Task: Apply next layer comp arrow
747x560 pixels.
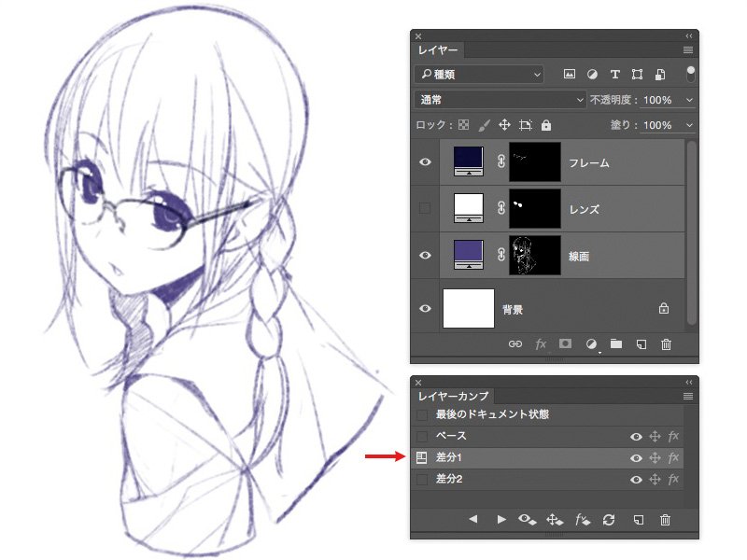Action: [x=501, y=519]
